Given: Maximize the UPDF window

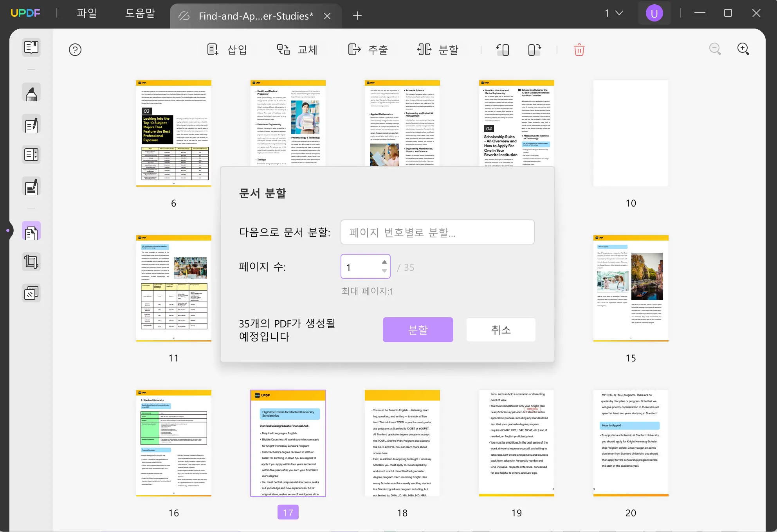Looking at the screenshot, I should click(728, 13).
